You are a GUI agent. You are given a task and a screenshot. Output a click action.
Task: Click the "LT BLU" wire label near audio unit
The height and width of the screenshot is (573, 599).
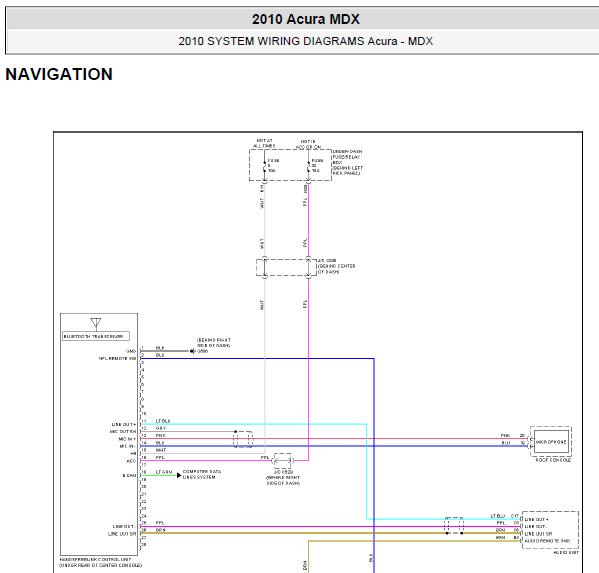click(498, 516)
